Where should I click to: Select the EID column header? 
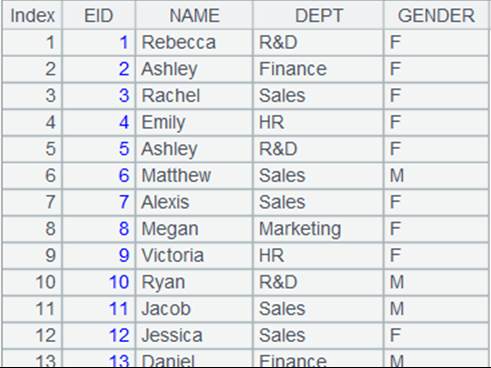(99, 15)
